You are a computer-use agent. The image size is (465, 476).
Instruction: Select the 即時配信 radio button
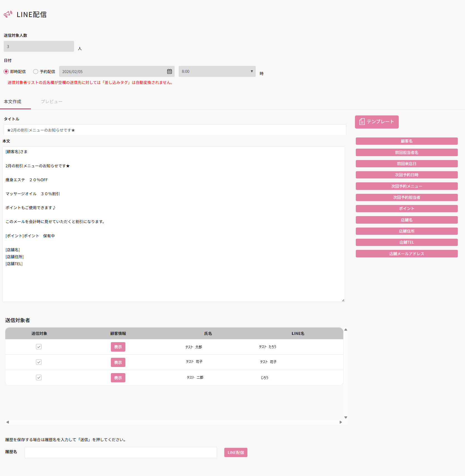[6, 72]
